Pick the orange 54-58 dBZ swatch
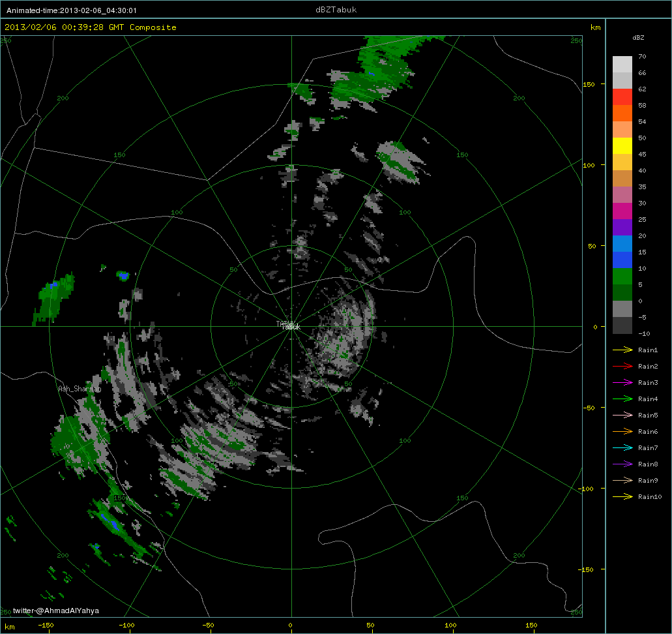Viewport: 672px width, 634px height. click(x=622, y=113)
